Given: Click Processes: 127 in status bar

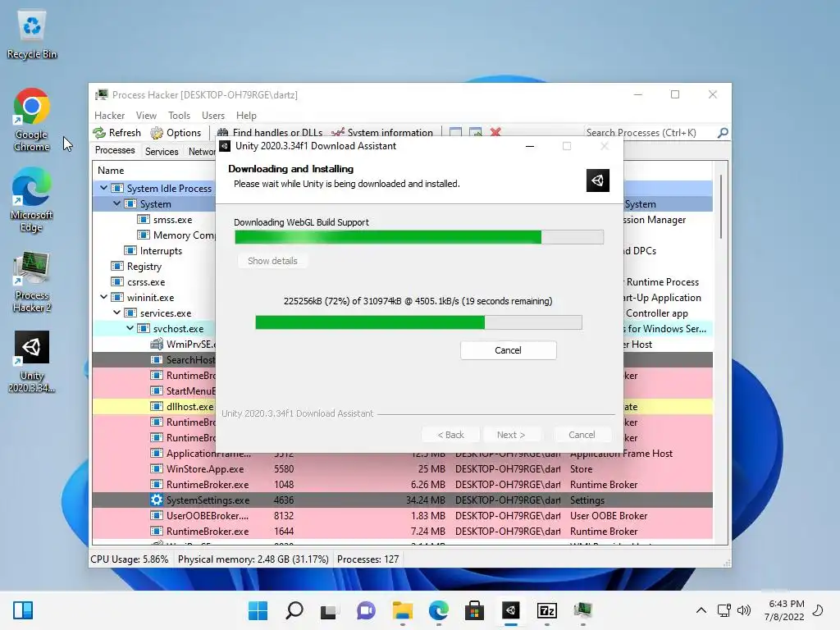Looking at the screenshot, I should 368,559.
